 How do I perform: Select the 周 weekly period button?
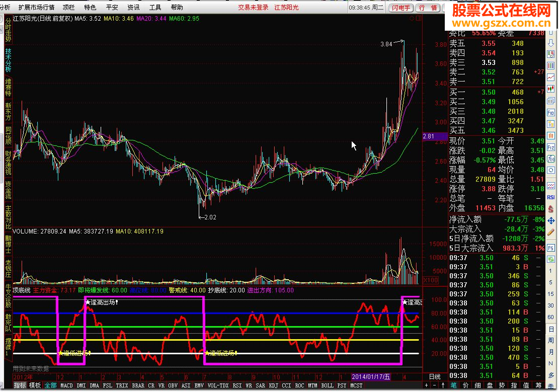551,340
